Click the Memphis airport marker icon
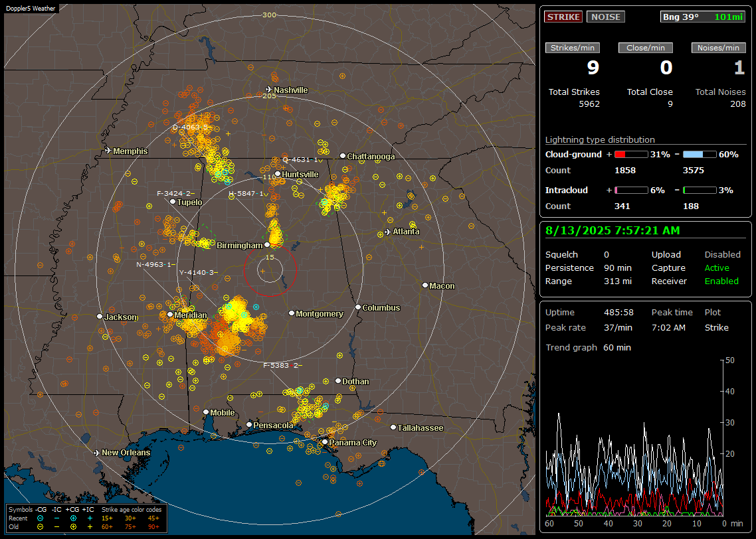 108,151
